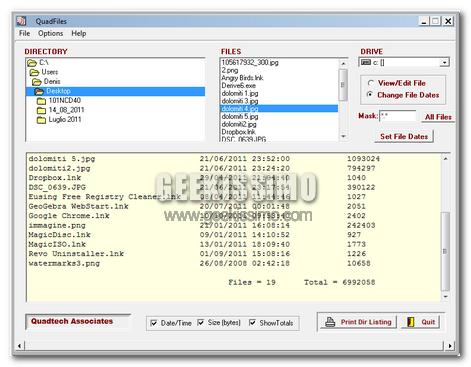Image resolution: width=471 pixels, height=367 pixels.
Task: Click Denis in the directory tree
Action: pos(52,81)
